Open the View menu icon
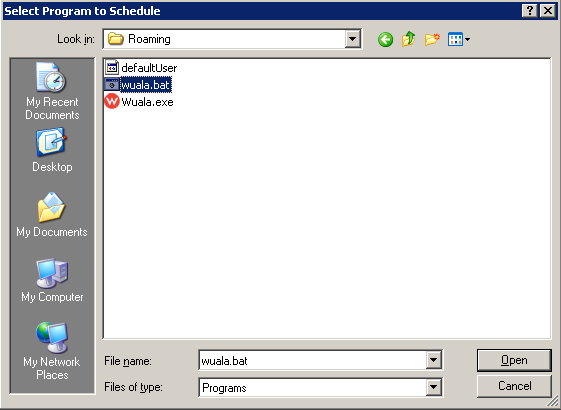 pos(459,39)
